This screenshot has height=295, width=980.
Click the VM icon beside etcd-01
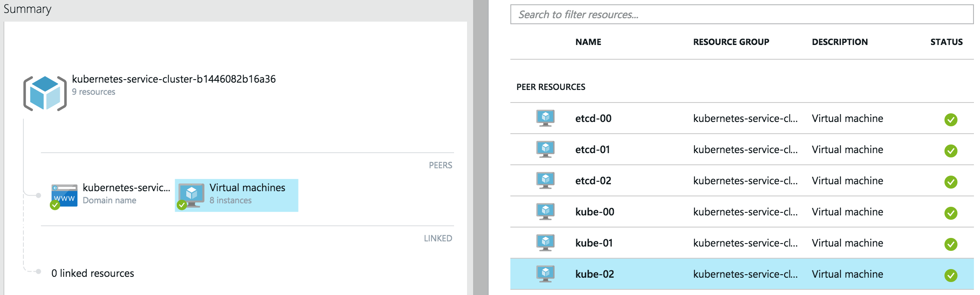click(x=545, y=149)
